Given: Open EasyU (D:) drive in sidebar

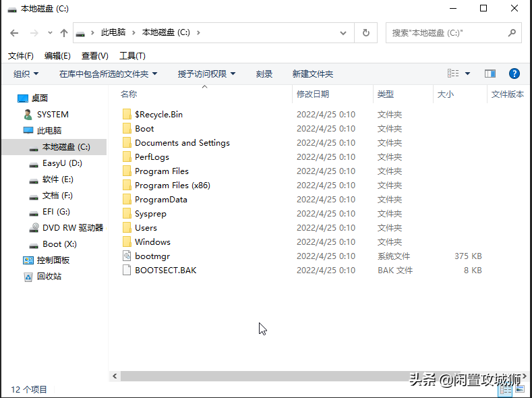Looking at the screenshot, I should click(x=62, y=163).
